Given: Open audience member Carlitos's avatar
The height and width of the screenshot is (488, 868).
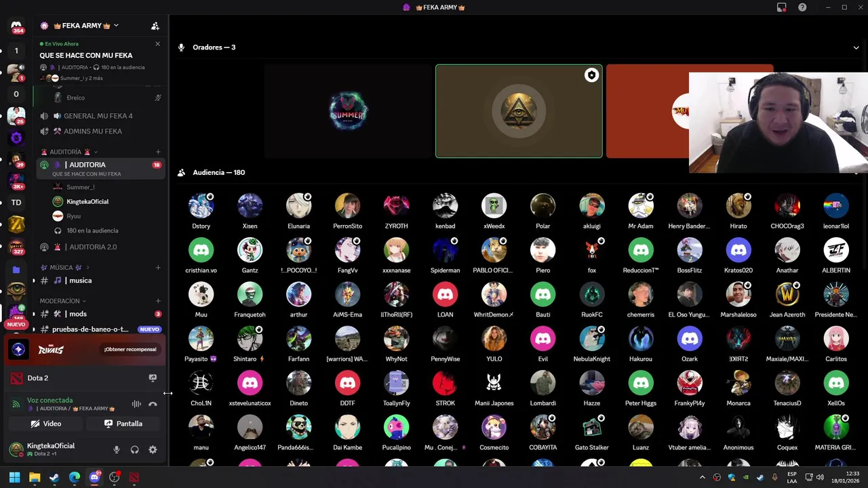Looking at the screenshot, I should pos(836,339).
